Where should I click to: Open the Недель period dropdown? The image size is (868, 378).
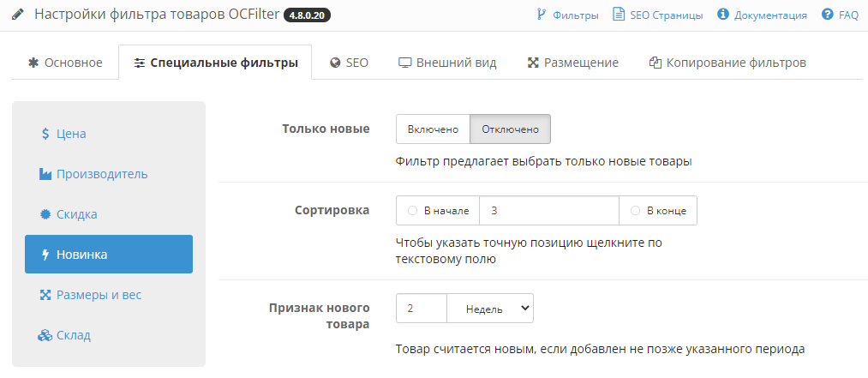[x=490, y=309]
